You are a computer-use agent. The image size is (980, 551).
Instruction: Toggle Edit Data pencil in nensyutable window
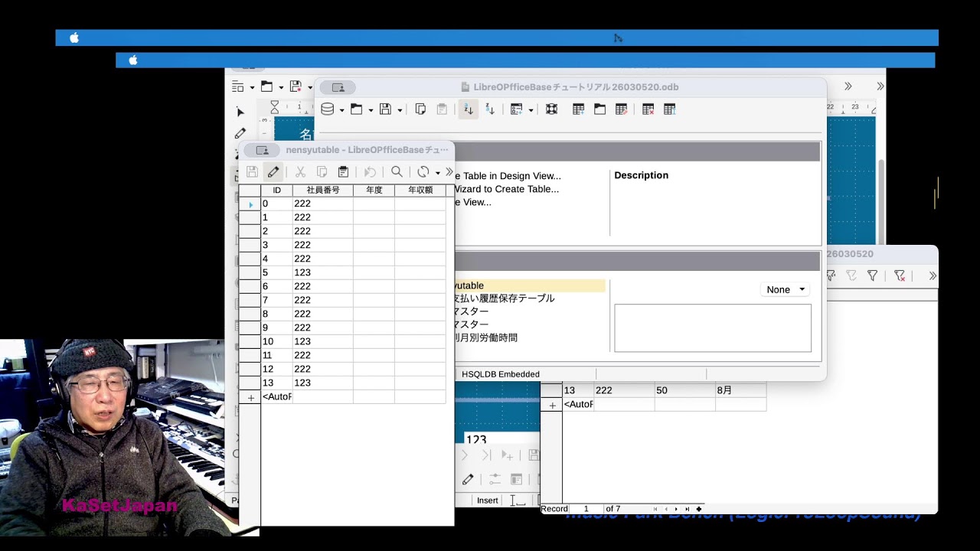273,172
